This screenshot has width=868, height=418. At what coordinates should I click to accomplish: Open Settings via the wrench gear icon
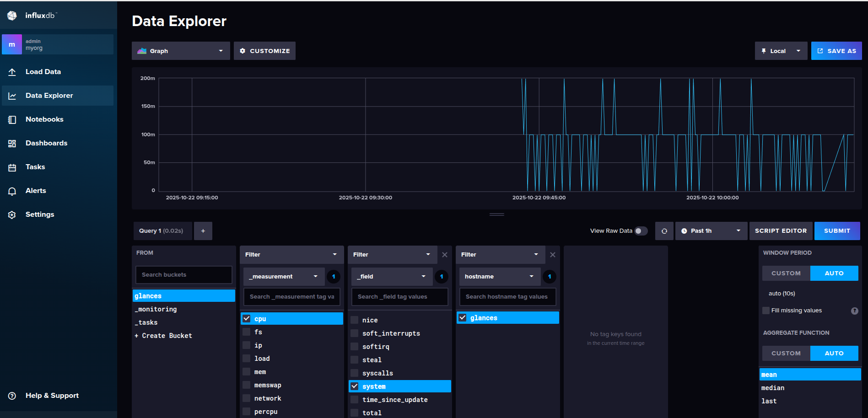pos(12,215)
